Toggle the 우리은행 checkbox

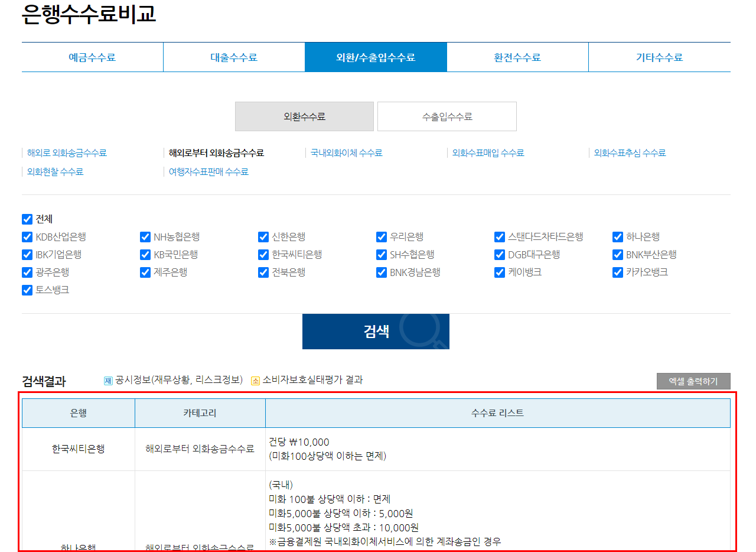pos(382,237)
